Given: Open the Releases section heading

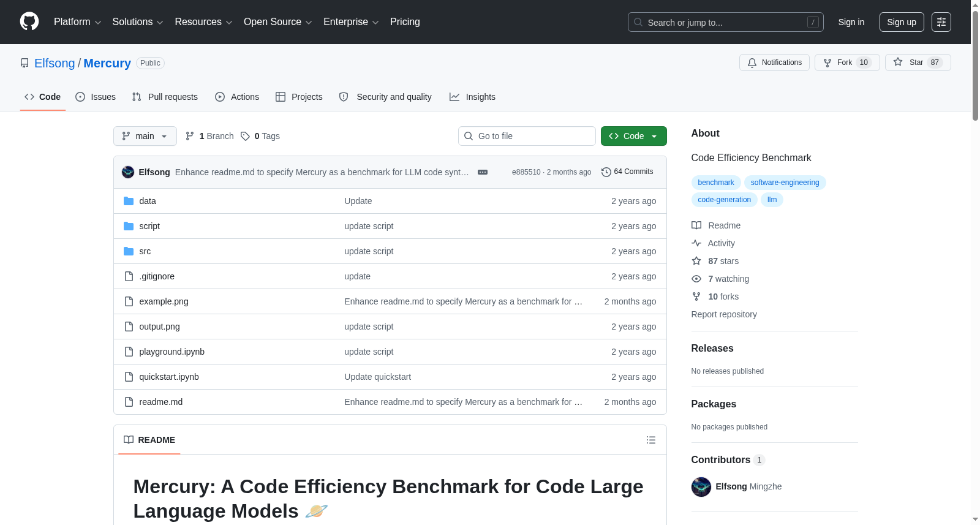Looking at the screenshot, I should tap(712, 348).
